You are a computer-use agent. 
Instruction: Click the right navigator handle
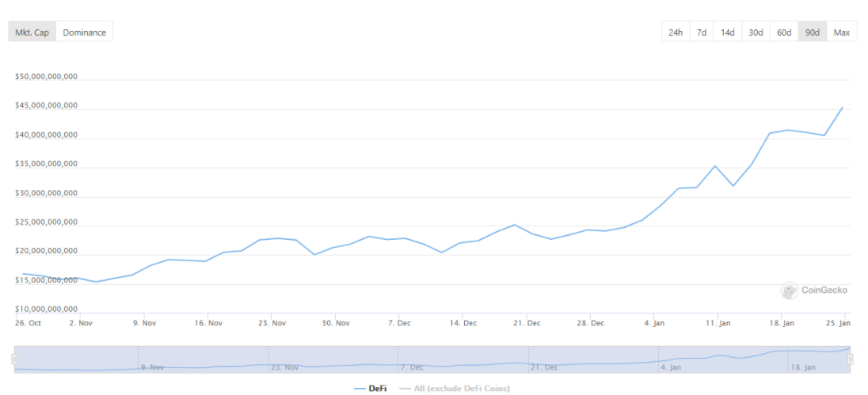point(851,359)
